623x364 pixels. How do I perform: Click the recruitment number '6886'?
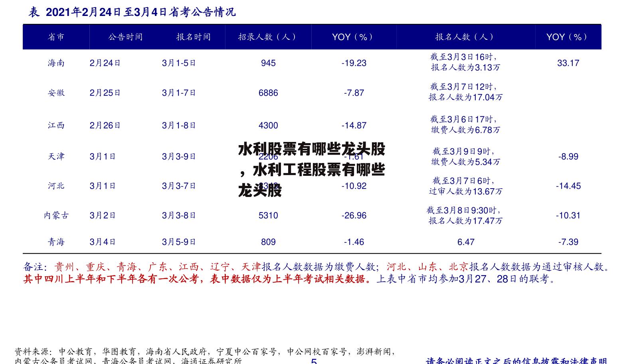(x=268, y=93)
